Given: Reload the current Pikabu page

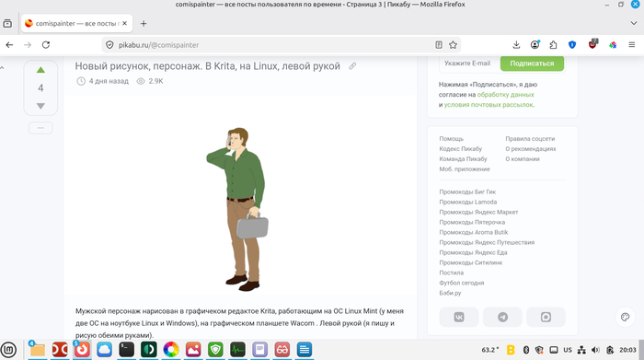Looking at the screenshot, I should [46, 45].
